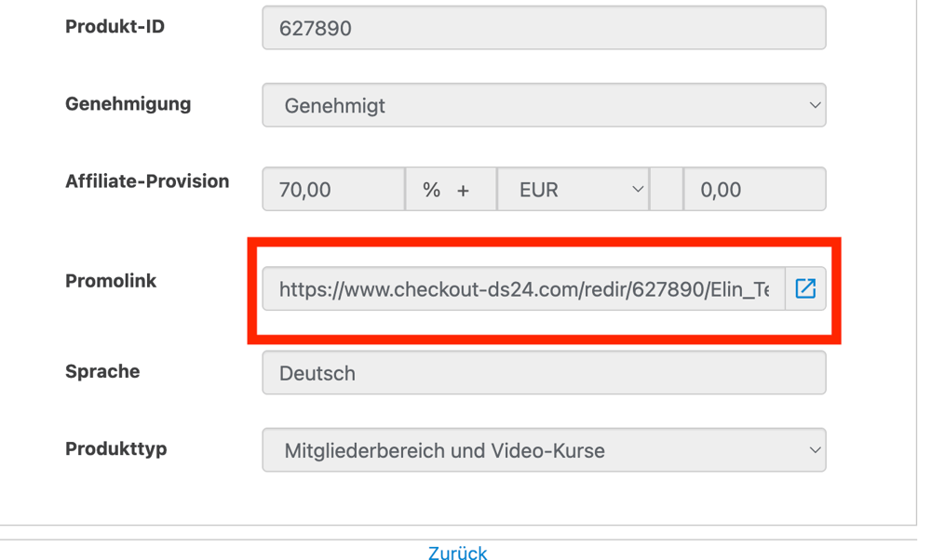Click the Sprache label
Image resolution: width=931 pixels, height=560 pixels.
tap(102, 371)
